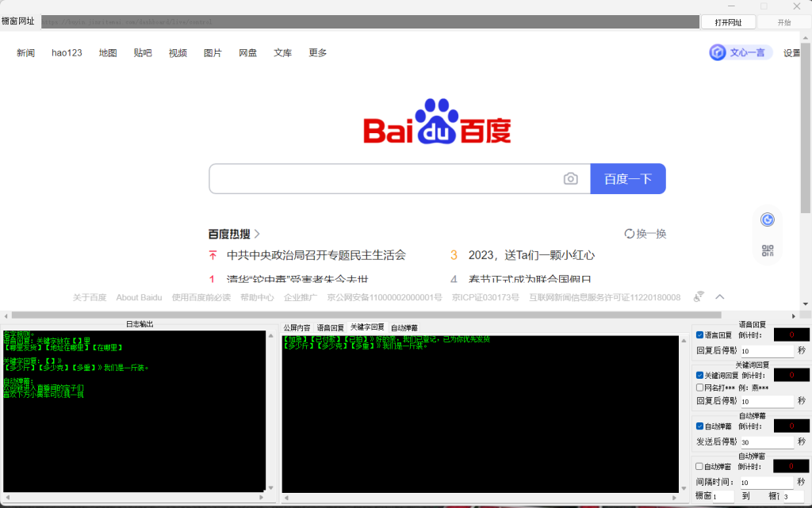Expand 百度热搜 using its arrow
Image resolution: width=812 pixels, height=508 pixels.
[x=257, y=234]
